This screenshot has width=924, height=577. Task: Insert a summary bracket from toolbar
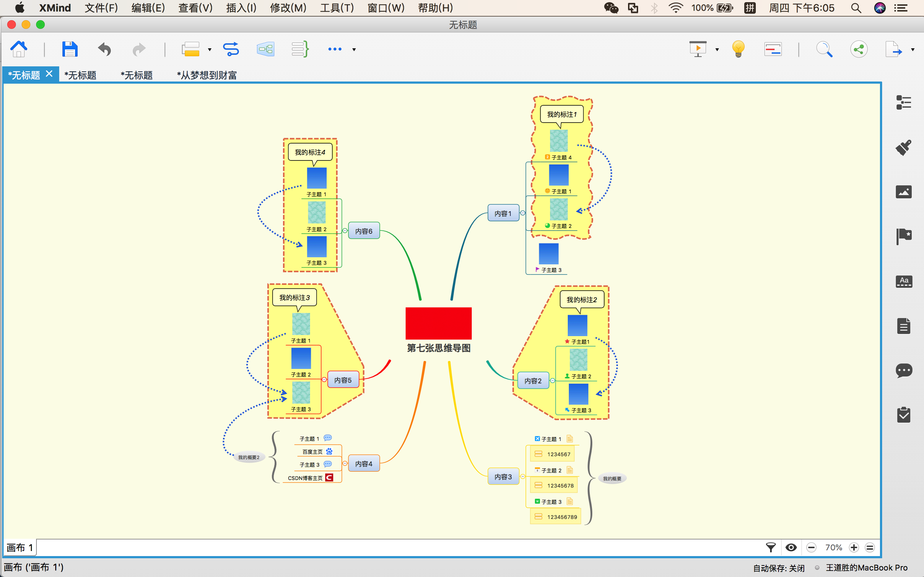[300, 49]
